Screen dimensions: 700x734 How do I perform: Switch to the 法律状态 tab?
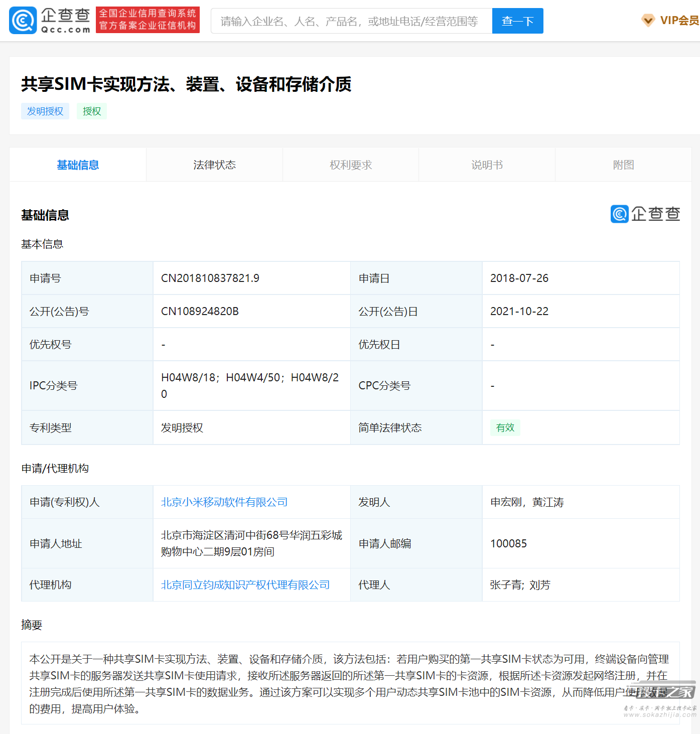pyautogui.click(x=214, y=165)
